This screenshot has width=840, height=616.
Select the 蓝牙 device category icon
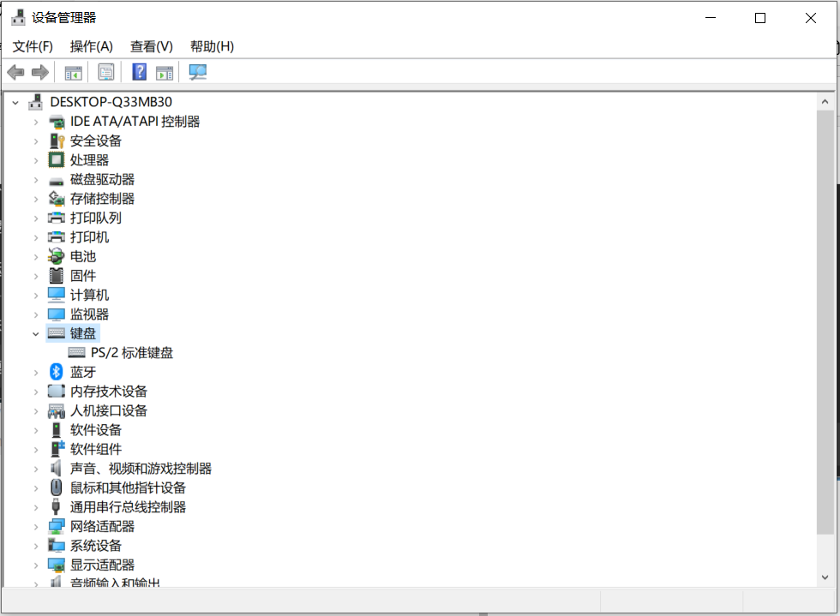click(56, 372)
